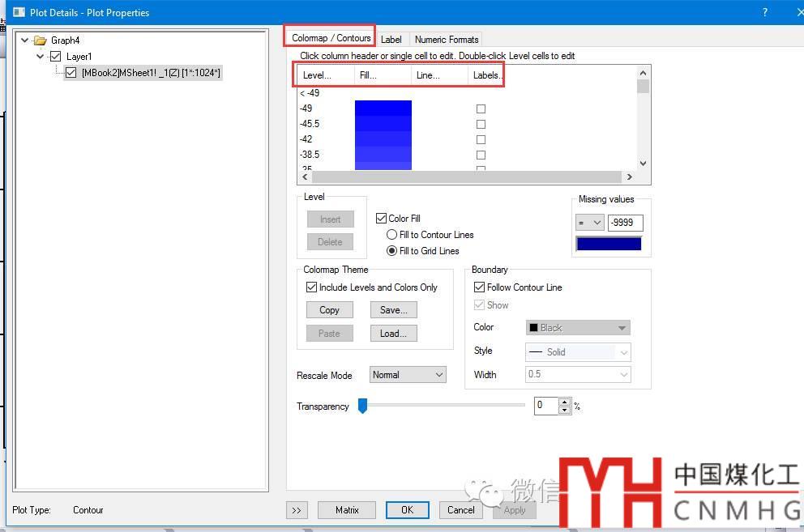Click the Line... column header
The image size is (804, 532).
(x=439, y=75)
